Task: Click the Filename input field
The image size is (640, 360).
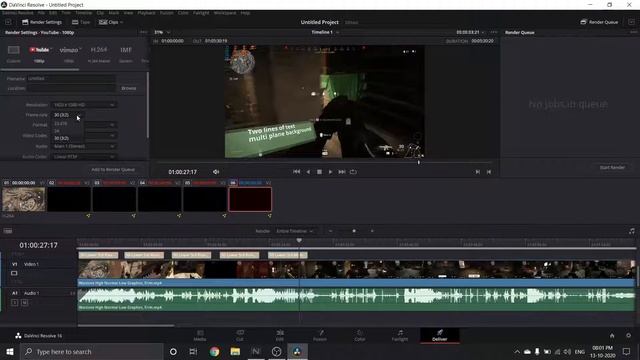Action: 71,78
